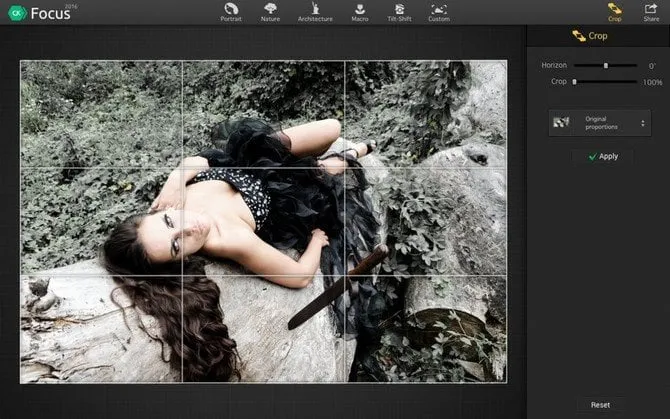
Task: Choose the Nature focus mode
Action: pos(270,10)
